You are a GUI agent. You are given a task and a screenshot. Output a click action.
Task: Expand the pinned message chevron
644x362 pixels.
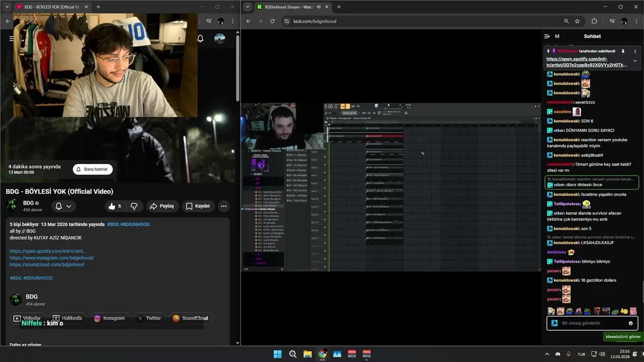[x=635, y=61]
